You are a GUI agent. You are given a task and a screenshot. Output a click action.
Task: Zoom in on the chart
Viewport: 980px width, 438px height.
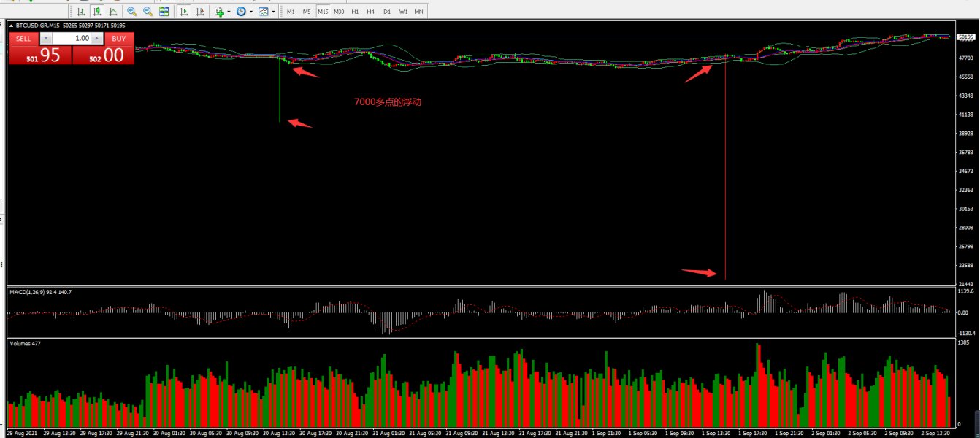coord(131,12)
